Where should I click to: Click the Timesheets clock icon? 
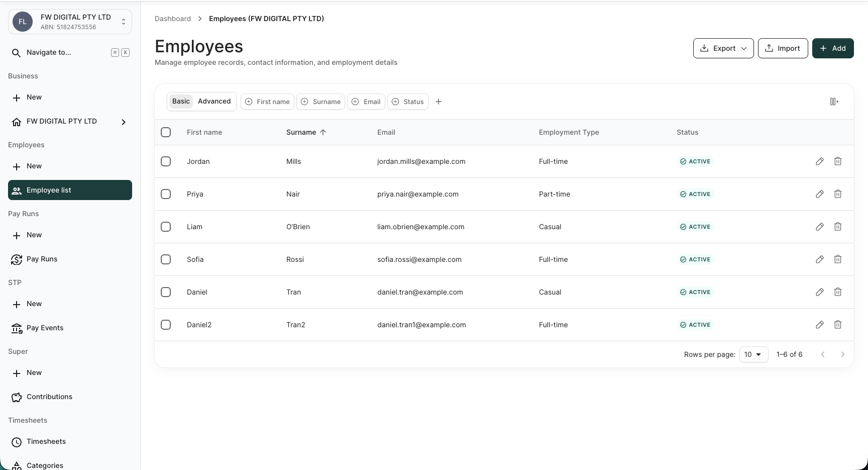click(17, 442)
